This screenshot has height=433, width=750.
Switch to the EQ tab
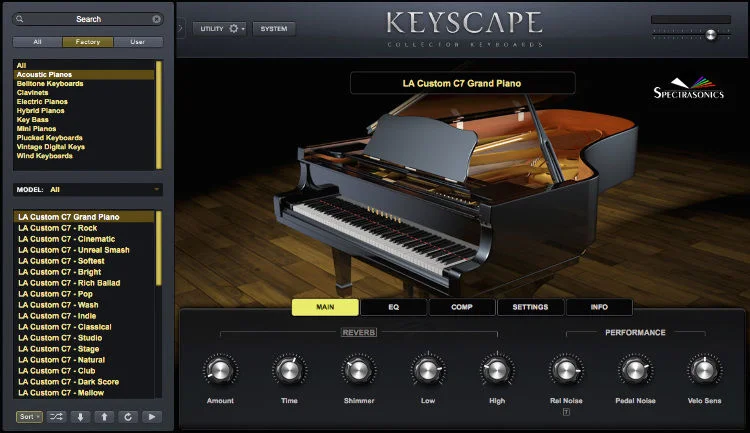[x=393, y=307]
